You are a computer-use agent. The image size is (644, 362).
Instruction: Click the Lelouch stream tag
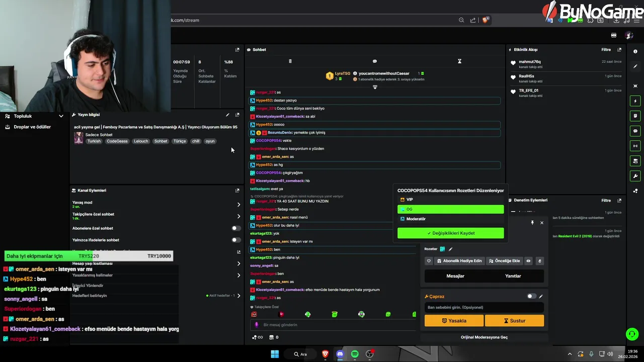coord(141,141)
